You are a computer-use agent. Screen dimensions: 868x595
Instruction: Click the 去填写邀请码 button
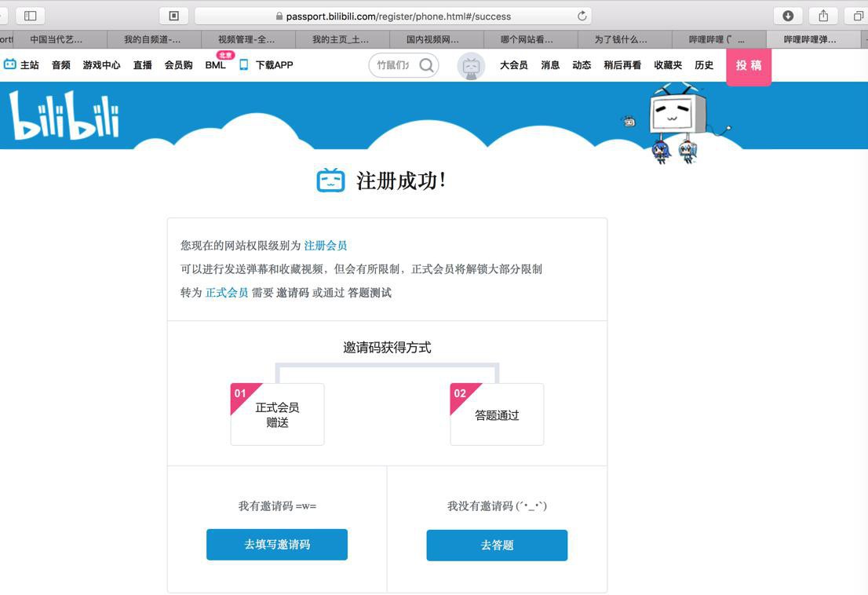[277, 545]
